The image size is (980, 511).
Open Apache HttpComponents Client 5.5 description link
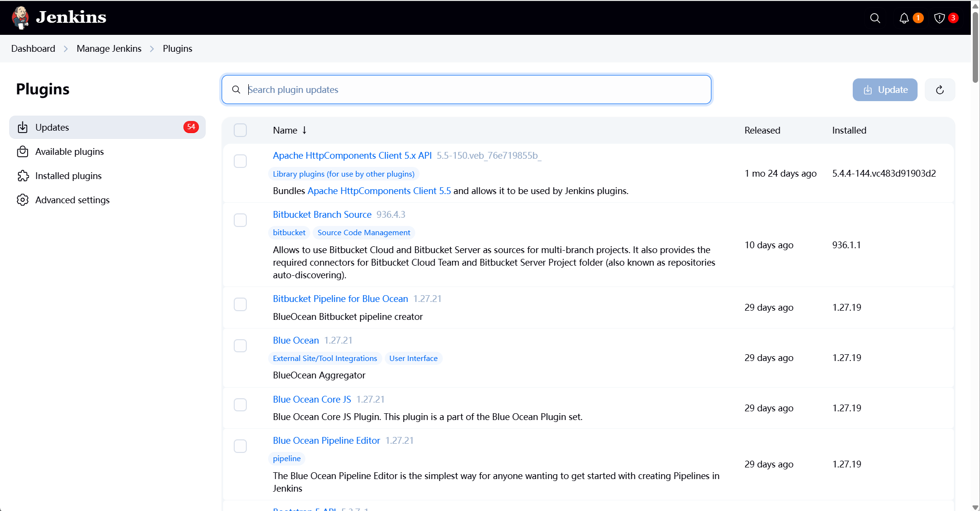379,191
